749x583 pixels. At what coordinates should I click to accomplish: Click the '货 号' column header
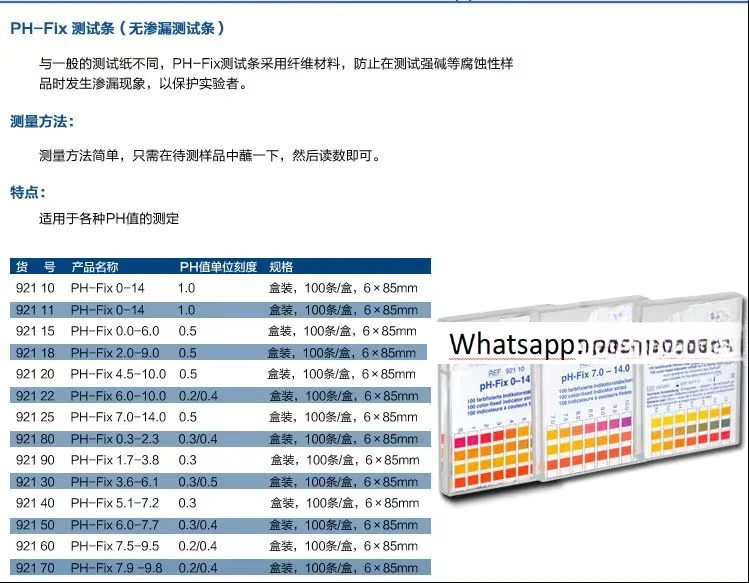pos(35,267)
